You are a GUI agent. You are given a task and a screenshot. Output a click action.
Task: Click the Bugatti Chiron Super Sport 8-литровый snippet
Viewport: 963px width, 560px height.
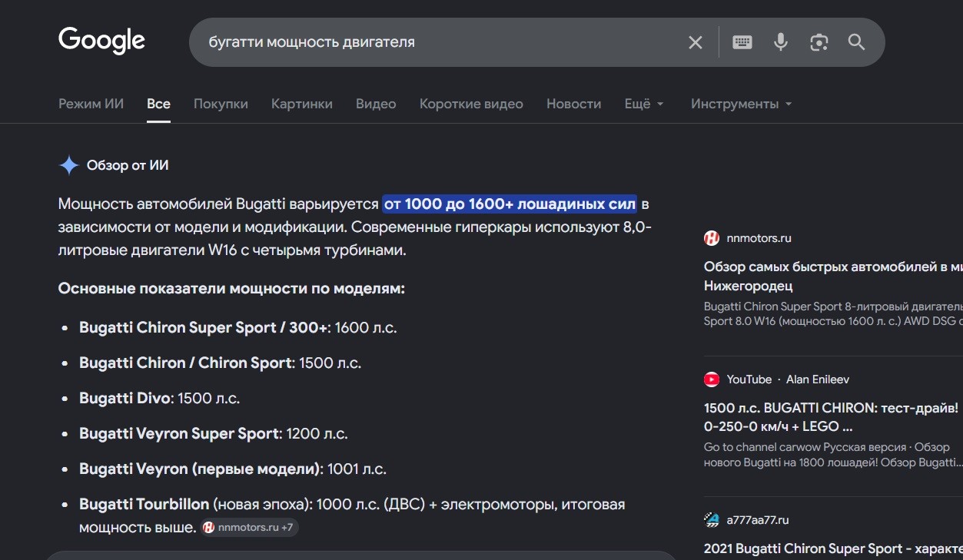[833, 313]
